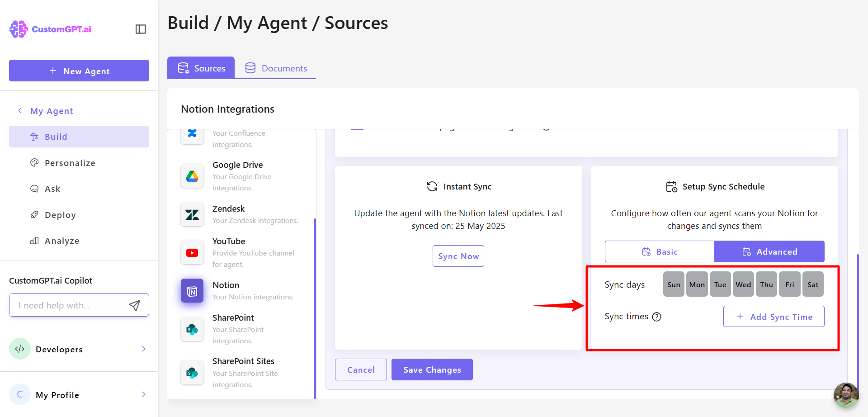Click the Analyze chart icon
This screenshot has width=868, height=417.
(x=34, y=241)
